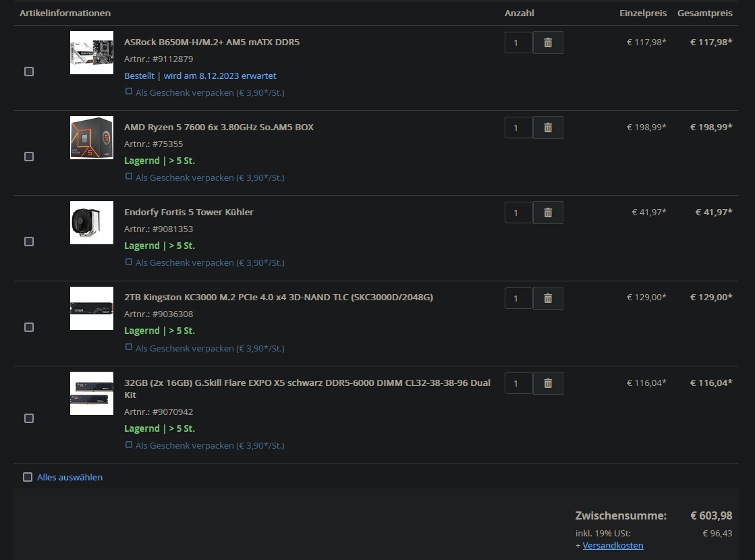Click quantity field for Kingston KC3000

(519, 298)
